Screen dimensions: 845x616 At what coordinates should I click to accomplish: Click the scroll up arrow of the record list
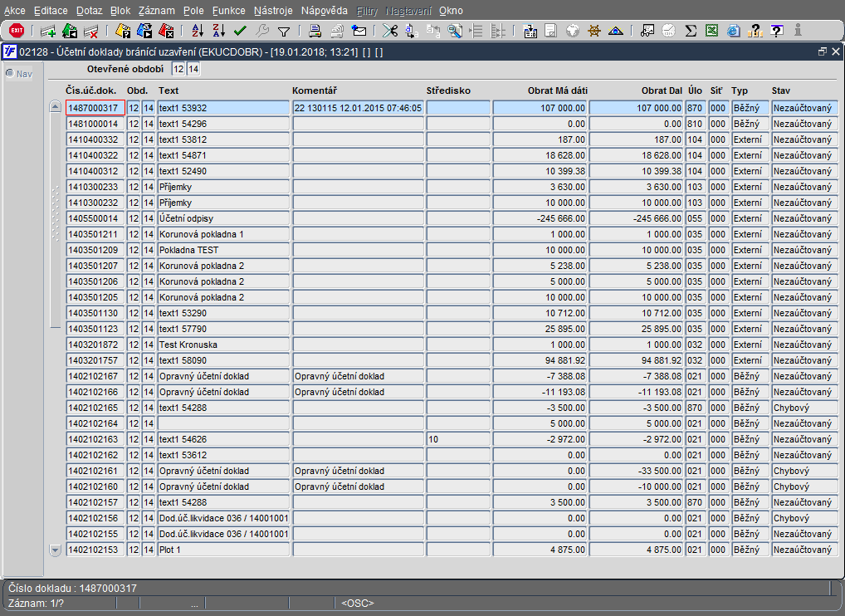coord(55,107)
